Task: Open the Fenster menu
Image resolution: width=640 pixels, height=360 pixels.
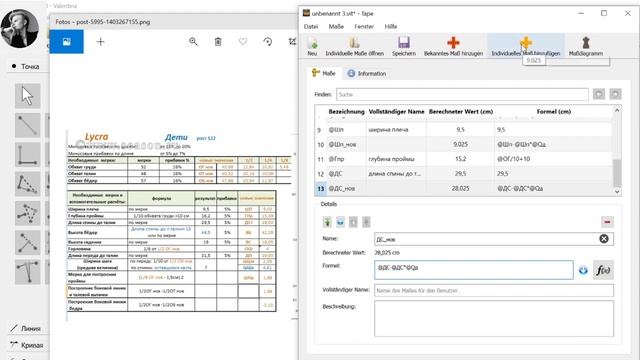Action: pos(364,26)
